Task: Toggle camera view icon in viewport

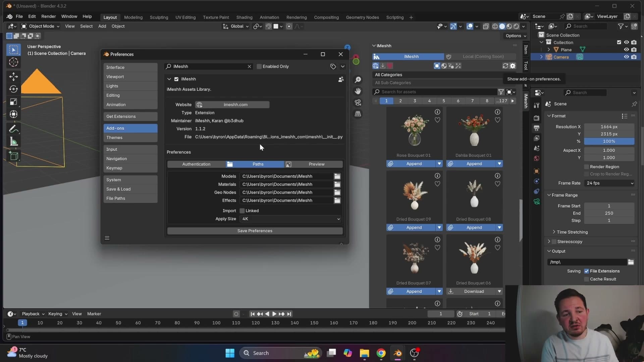Action: (x=358, y=103)
